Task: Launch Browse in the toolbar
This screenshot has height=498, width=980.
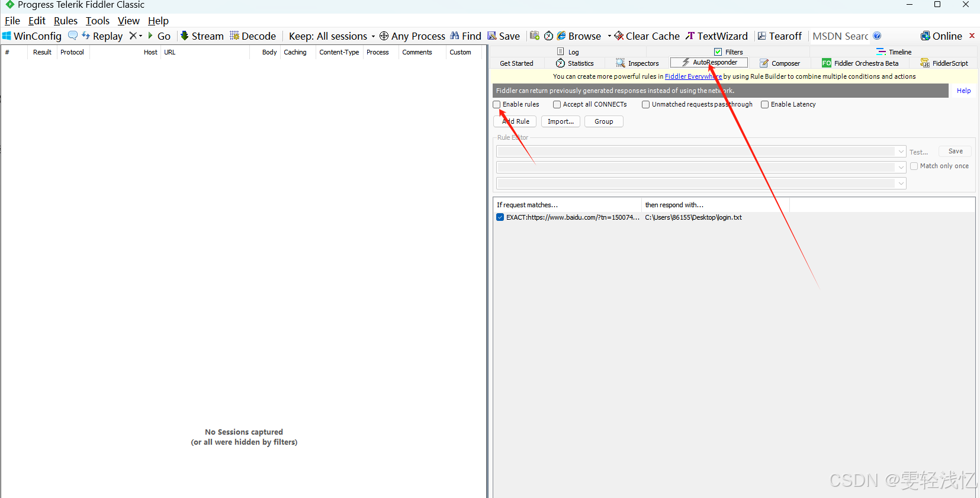Action: pyautogui.click(x=579, y=36)
